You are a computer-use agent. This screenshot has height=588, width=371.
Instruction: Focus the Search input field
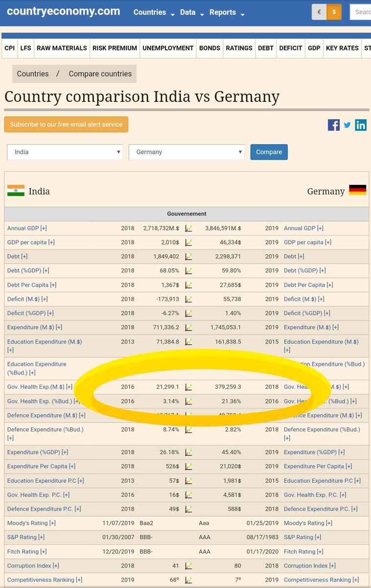pyautogui.click(x=360, y=12)
